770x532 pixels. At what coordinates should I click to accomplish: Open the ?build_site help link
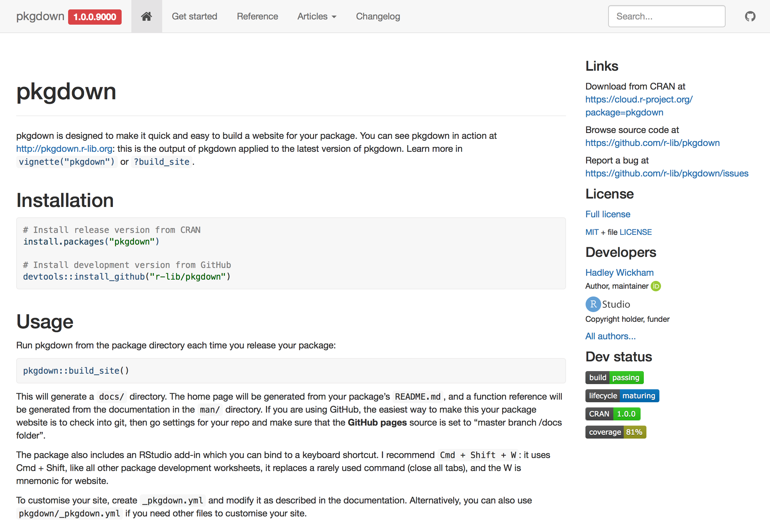[162, 162]
